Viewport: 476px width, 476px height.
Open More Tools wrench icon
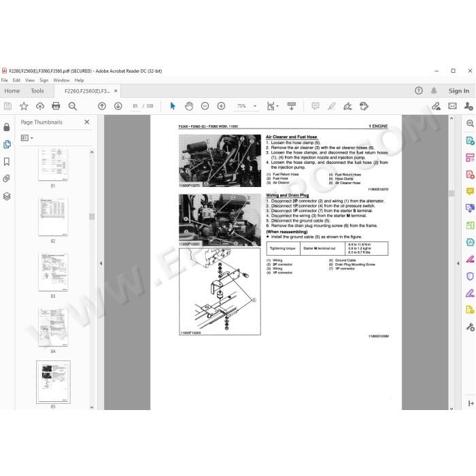point(470,327)
